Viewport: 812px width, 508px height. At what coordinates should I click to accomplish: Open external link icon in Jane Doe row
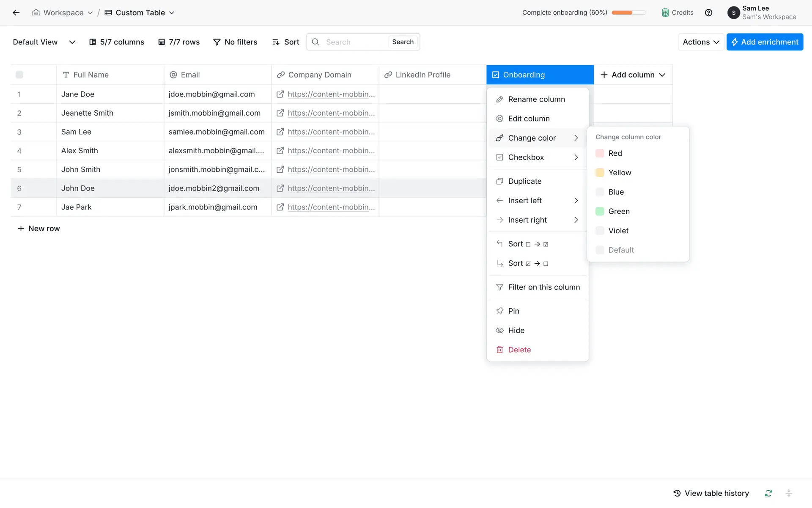click(280, 94)
